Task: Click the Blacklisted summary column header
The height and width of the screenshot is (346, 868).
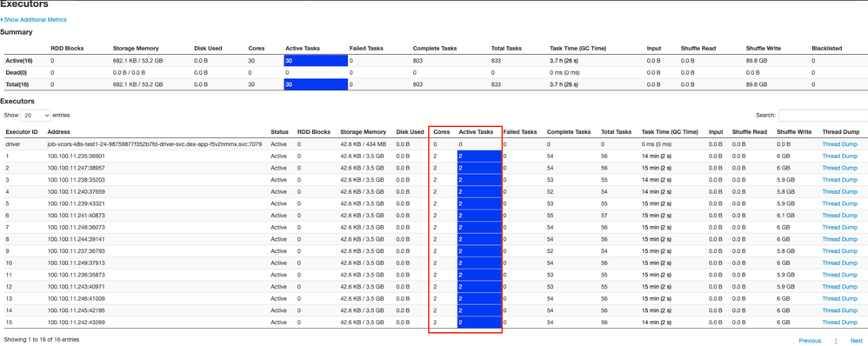Action: click(826, 48)
